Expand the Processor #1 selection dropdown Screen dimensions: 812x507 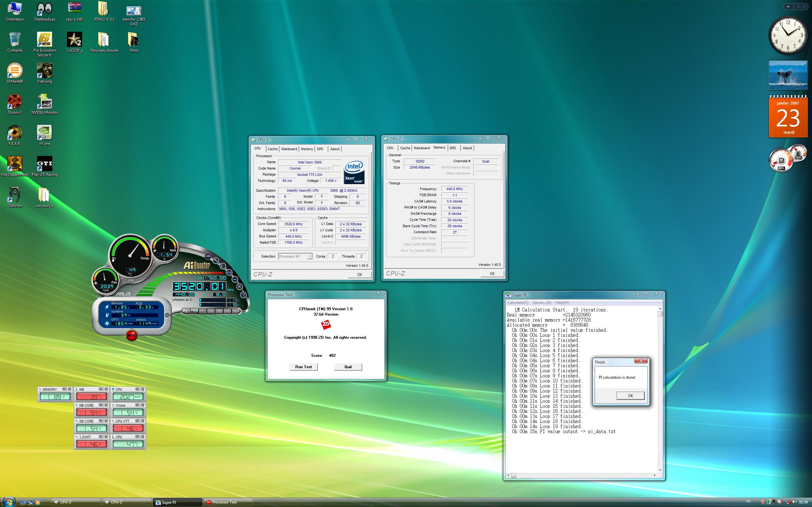(309, 257)
